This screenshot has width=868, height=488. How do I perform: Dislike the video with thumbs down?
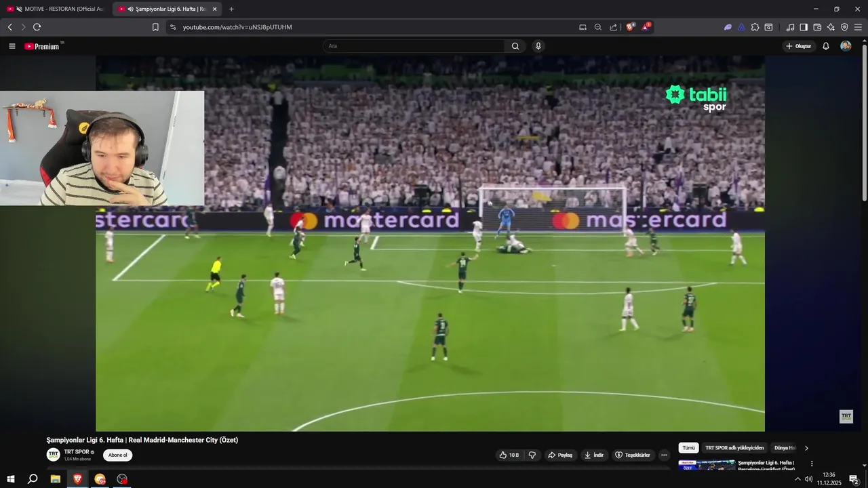click(x=532, y=455)
